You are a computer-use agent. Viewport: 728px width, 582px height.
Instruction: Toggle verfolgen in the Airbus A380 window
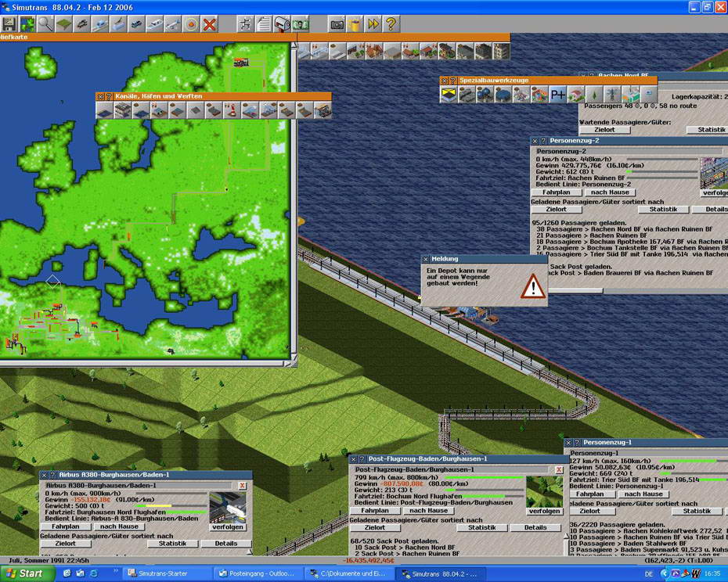227,526
